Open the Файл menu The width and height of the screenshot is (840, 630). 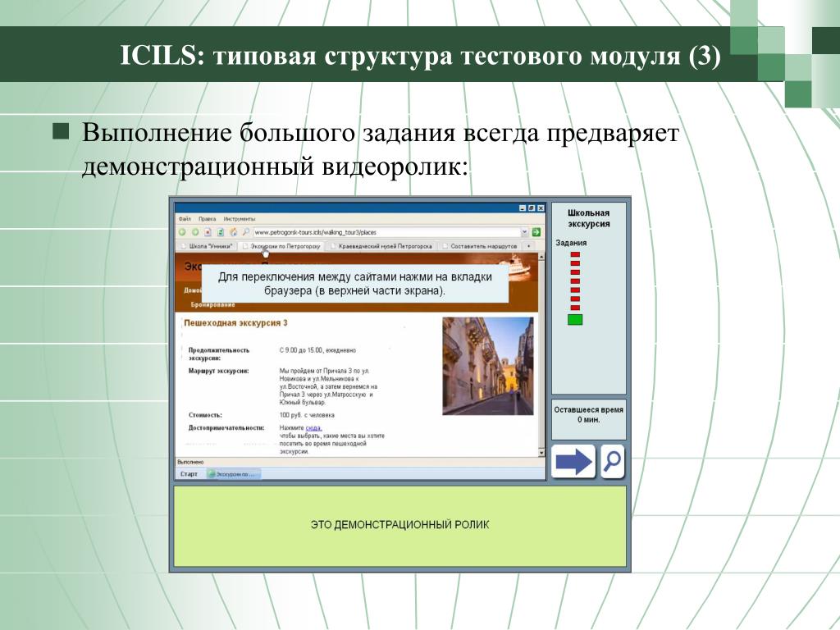[x=185, y=218]
